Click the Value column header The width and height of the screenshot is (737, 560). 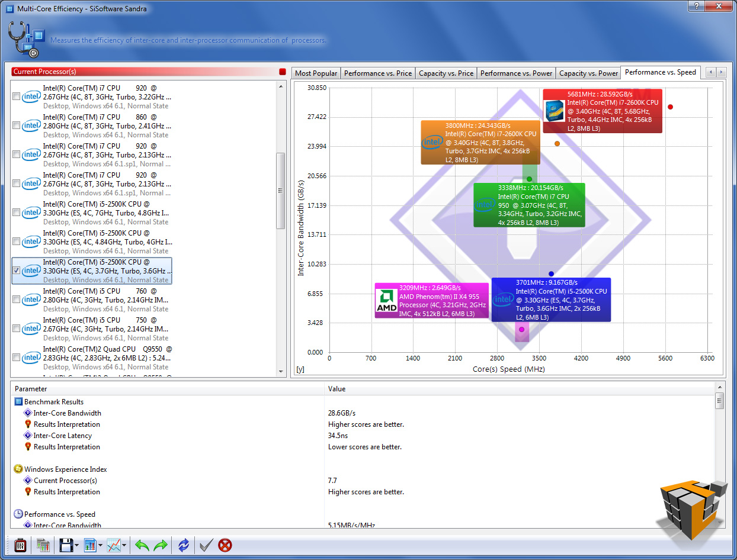pos(520,389)
